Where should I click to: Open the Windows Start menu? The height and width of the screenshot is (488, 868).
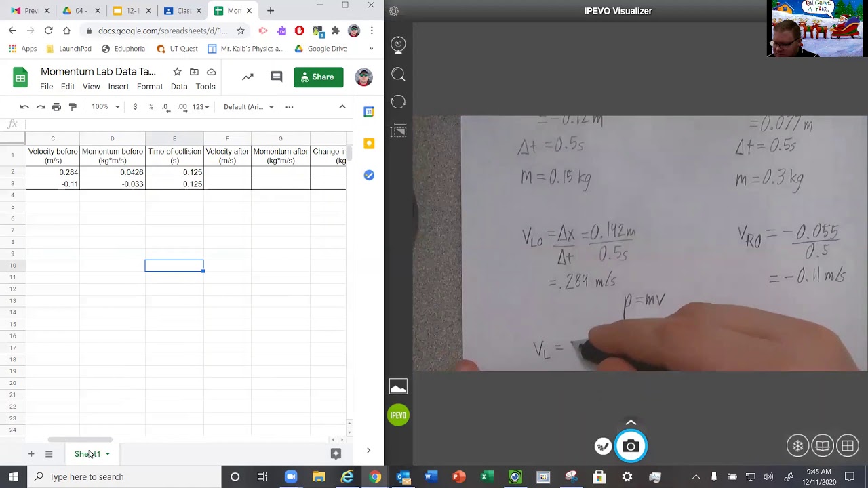pyautogui.click(x=14, y=476)
